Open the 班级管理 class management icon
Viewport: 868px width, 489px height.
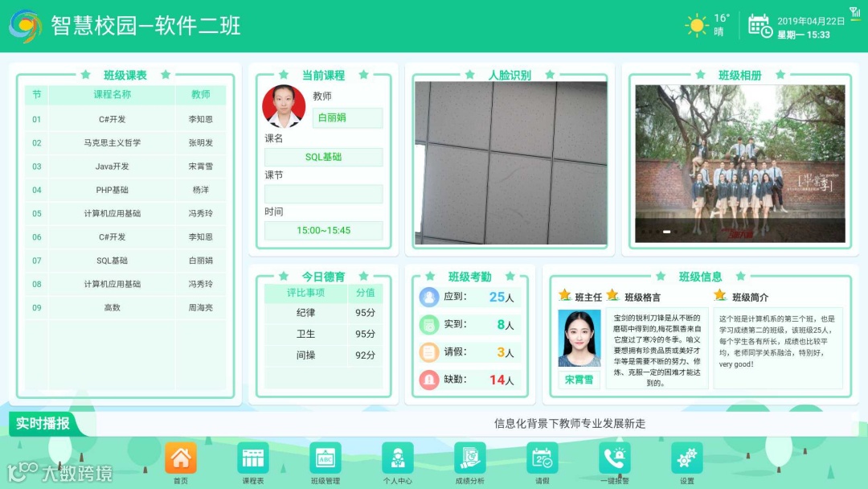(x=325, y=458)
